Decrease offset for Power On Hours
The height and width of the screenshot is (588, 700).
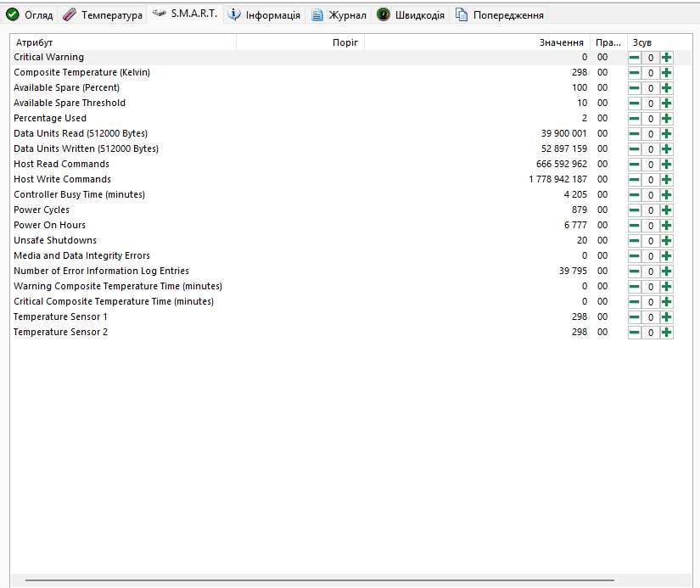point(635,226)
